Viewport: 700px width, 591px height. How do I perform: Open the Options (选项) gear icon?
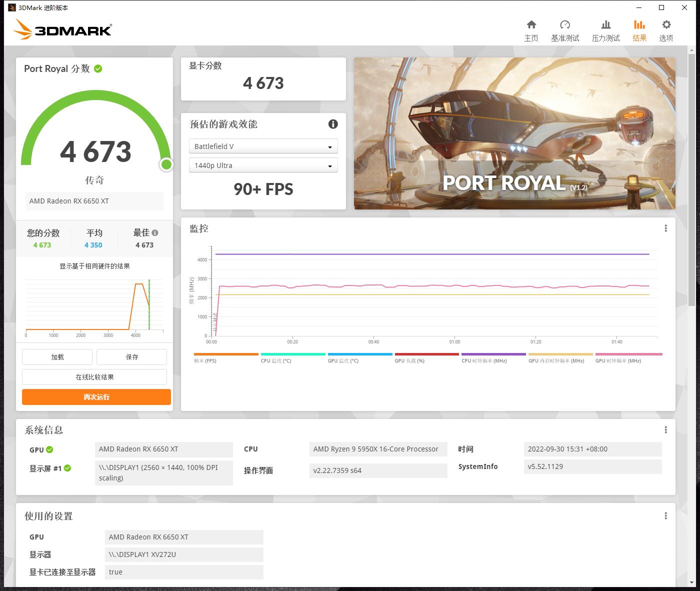click(666, 25)
